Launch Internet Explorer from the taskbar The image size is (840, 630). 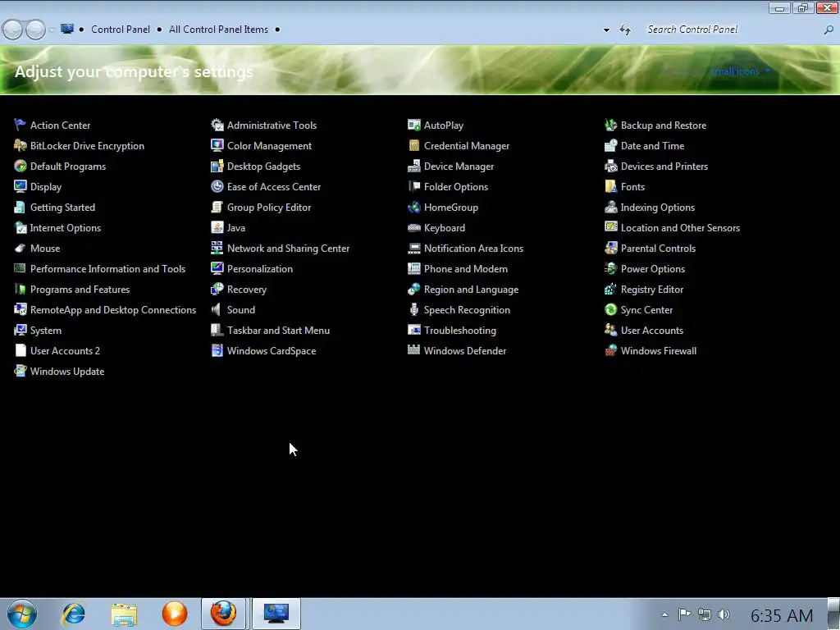coord(73,614)
